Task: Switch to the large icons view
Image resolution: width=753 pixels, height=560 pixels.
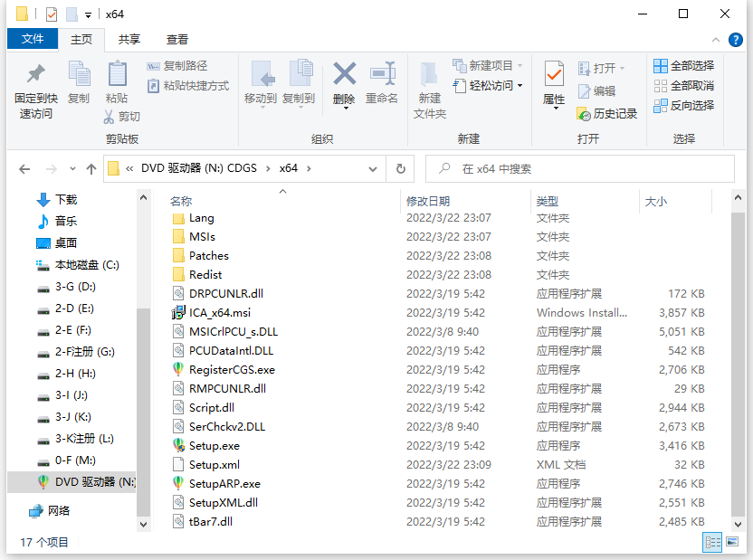Action: pyautogui.click(x=732, y=543)
